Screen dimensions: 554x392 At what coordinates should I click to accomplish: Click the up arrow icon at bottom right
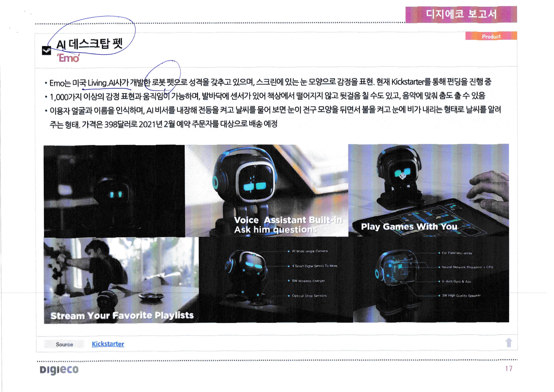click(509, 342)
